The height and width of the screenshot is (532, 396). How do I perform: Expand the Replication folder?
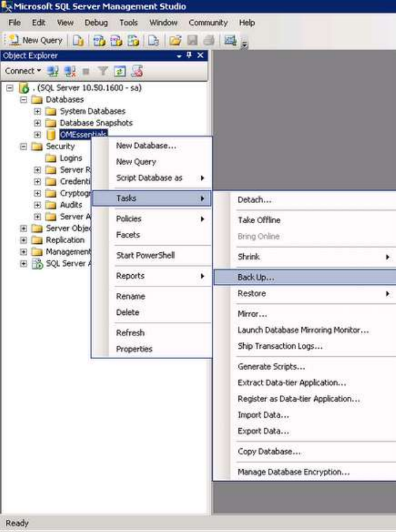24,240
